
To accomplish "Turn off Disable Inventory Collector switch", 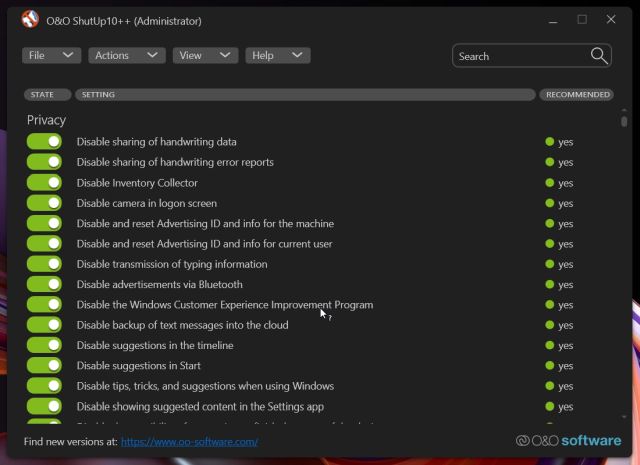I will pos(44,182).
